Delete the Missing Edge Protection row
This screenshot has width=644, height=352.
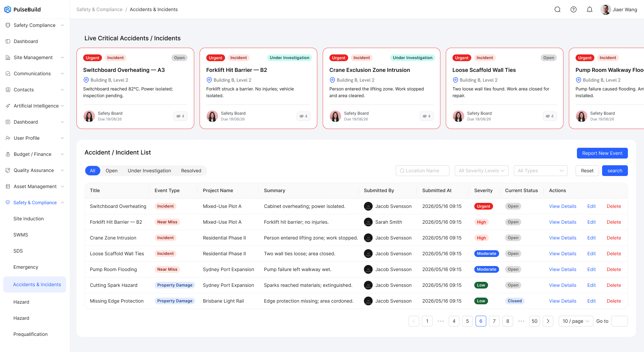pos(614,301)
